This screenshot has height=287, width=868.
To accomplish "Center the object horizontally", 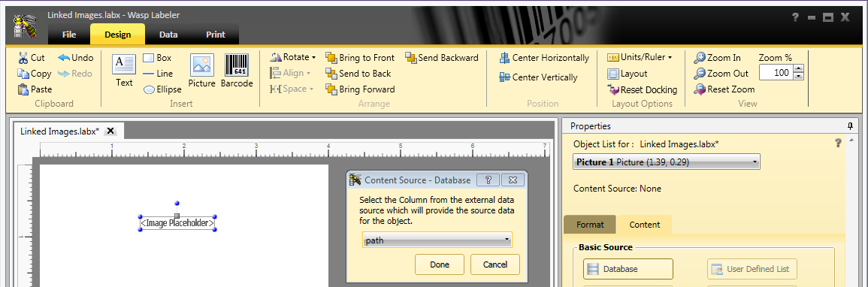I will [544, 58].
